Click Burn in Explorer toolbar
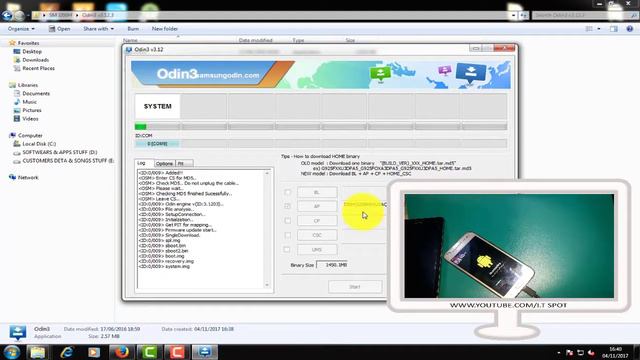This screenshot has height=360, width=640. pyautogui.click(x=133, y=29)
